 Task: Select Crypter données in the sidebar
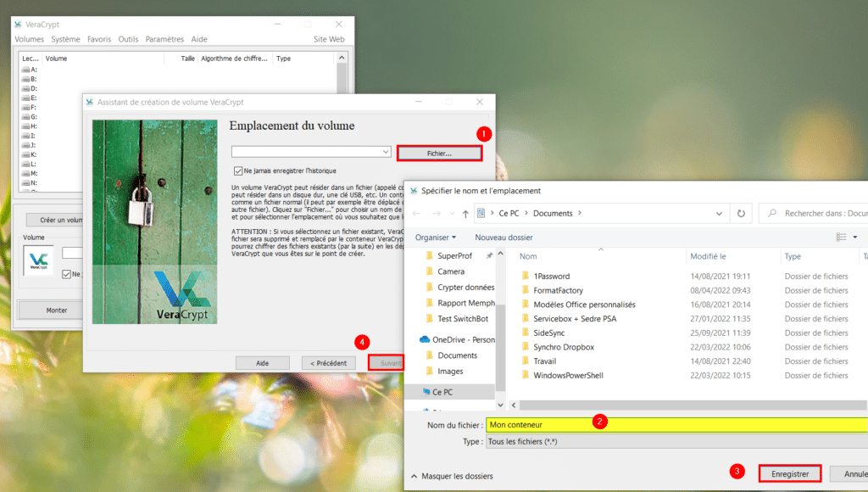(x=465, y=287)
